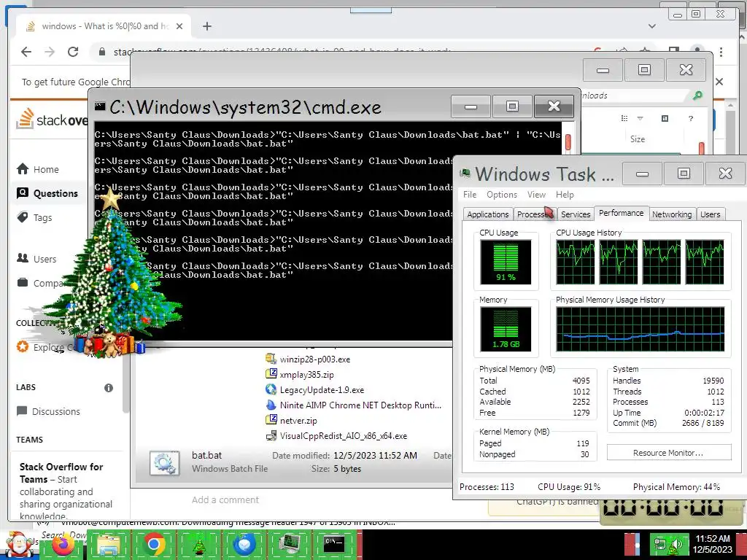
Task: Switch to the Performance tab
Action: 622,213
